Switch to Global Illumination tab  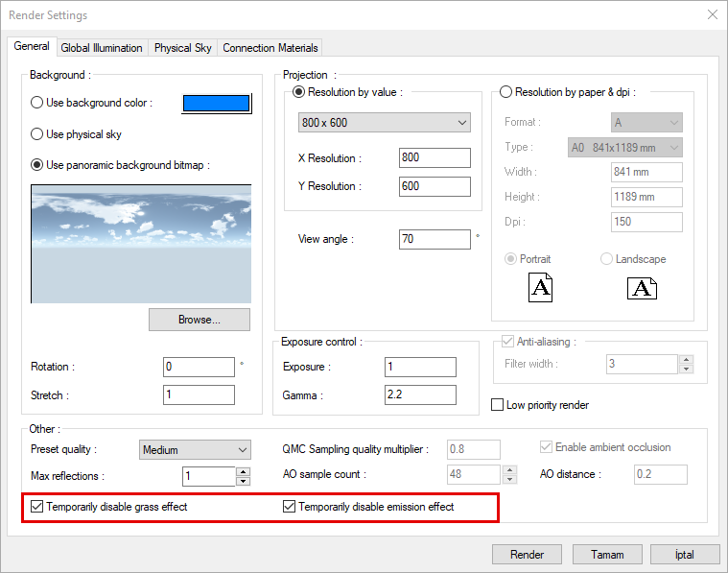tap(101, 48)
